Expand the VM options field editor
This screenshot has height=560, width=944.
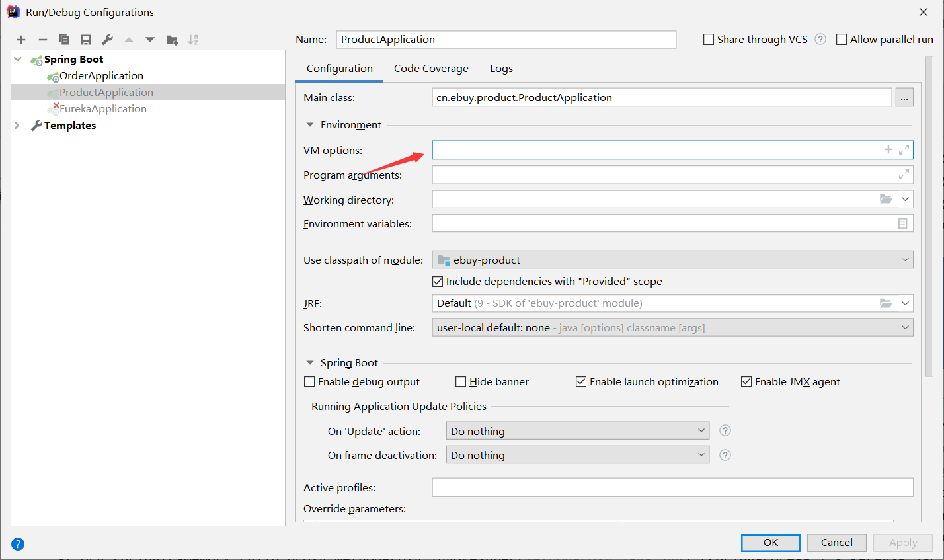click(x=904, y=150)
